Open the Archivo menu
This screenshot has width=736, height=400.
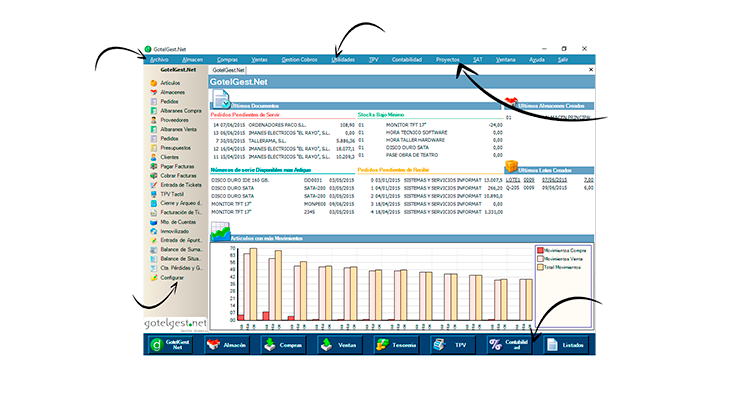pos(159,60)
